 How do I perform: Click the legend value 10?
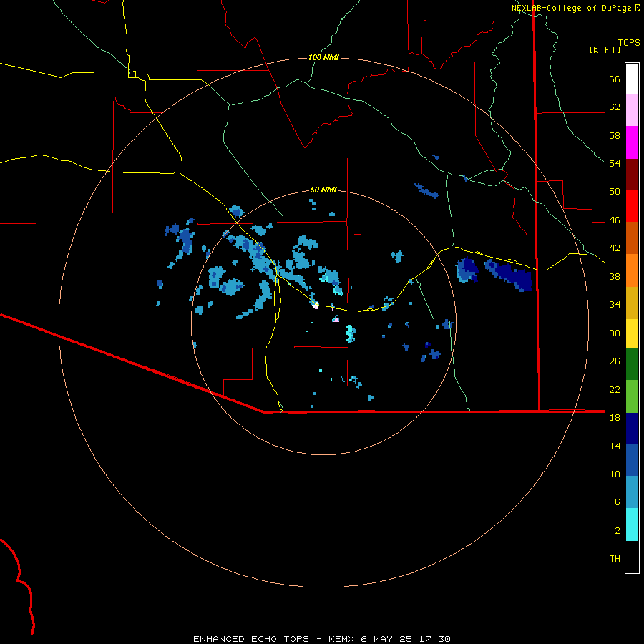[x=615, y=474]
